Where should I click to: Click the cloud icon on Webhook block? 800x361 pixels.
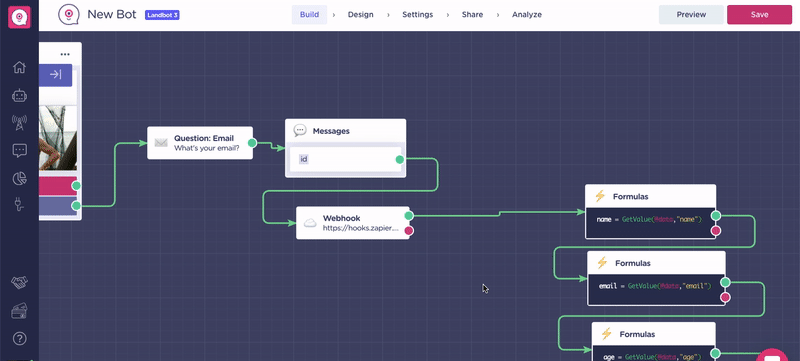(310, 223)
